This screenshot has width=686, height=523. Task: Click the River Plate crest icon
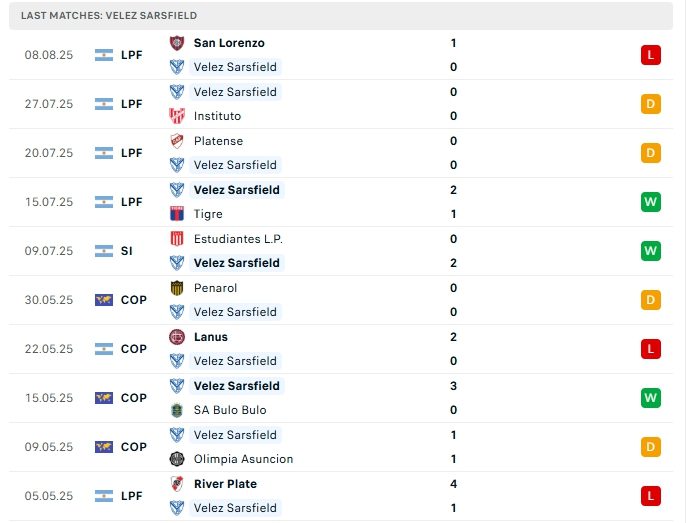tap(177, 484)
